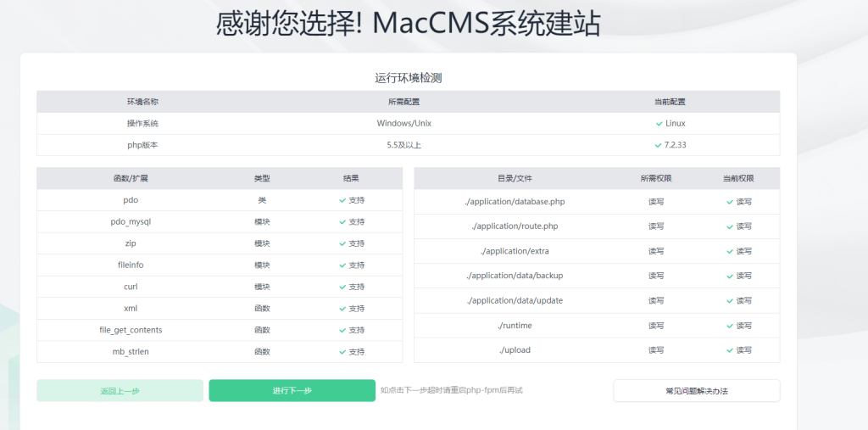Click the 类型 column header
The image size is (868, 430).
[262, 178]
